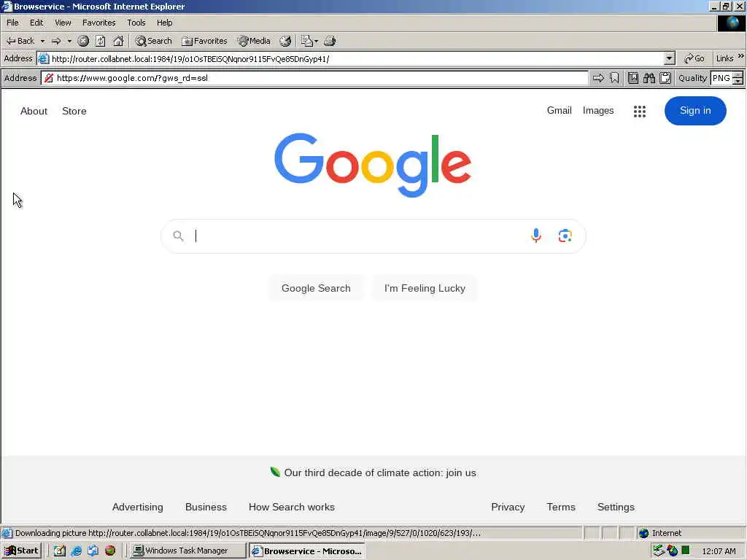Search by image with the camera lens icon
747x560 pixels.
coord(565,236)
